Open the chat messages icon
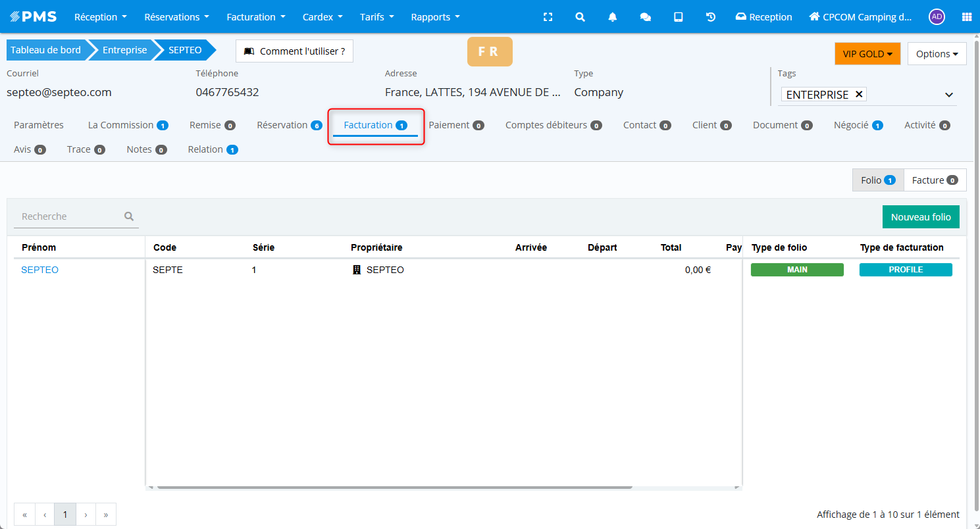This screenshot has width=980, height=529. [645, 17]
